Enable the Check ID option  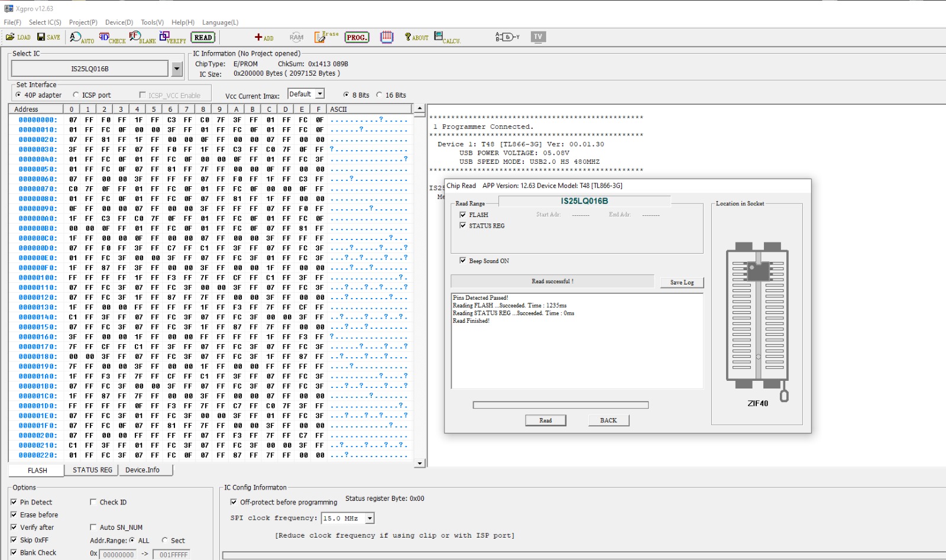93,502
